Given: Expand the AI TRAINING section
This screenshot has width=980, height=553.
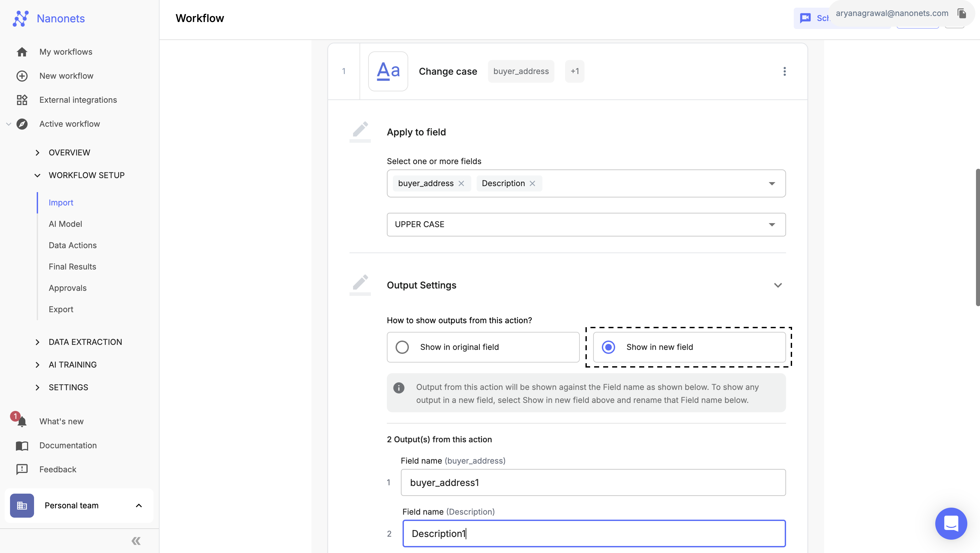Looking at the screenshot, I should 37,365.
